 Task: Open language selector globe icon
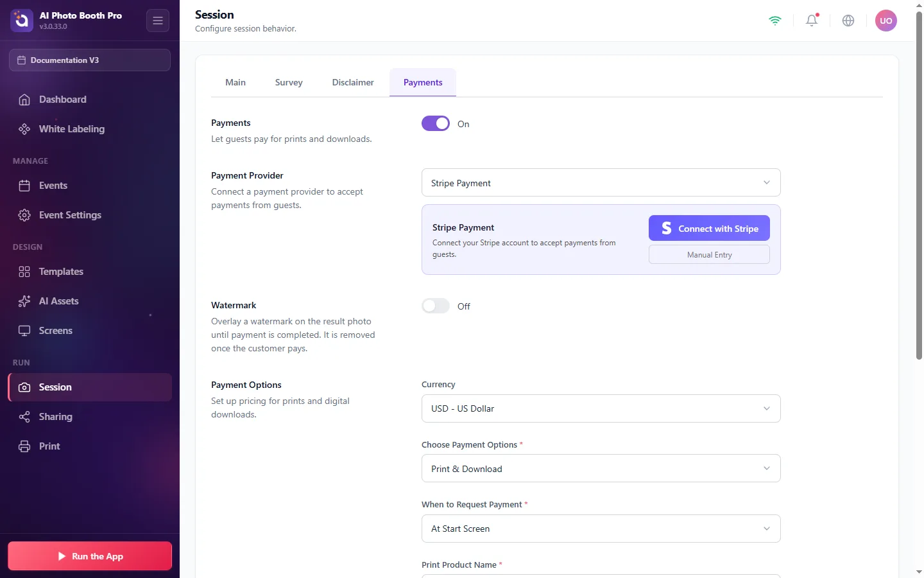[x=848, y=21]
